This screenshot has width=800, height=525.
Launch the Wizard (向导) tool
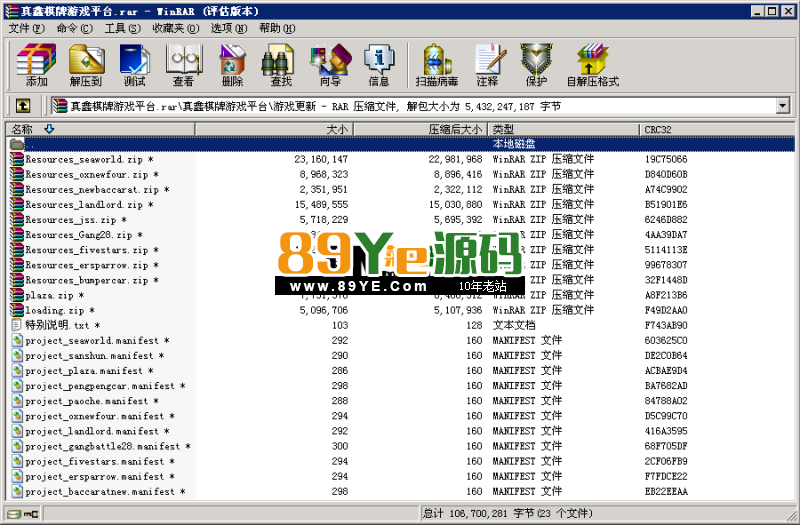pyautogui.click(x=330, y=65)
